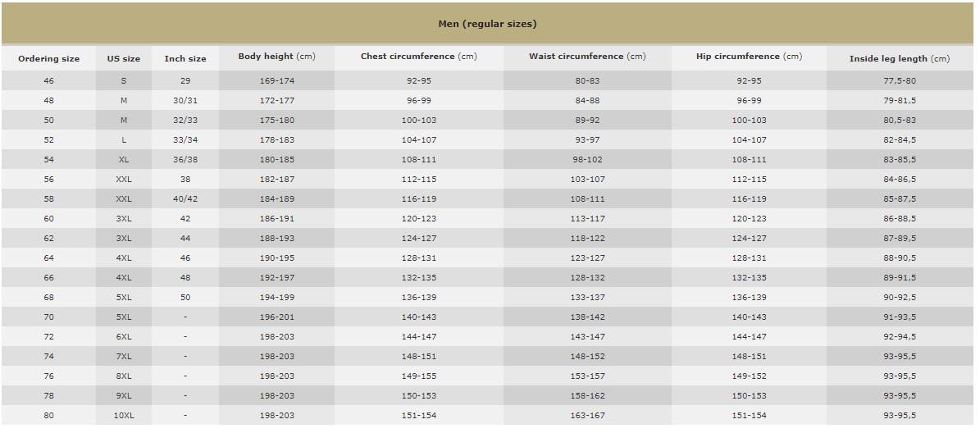This screenshot has height=433, width=980.
Task: Click the 'Hip circumference (cm)' header
Action: click(x=749, y=57)
